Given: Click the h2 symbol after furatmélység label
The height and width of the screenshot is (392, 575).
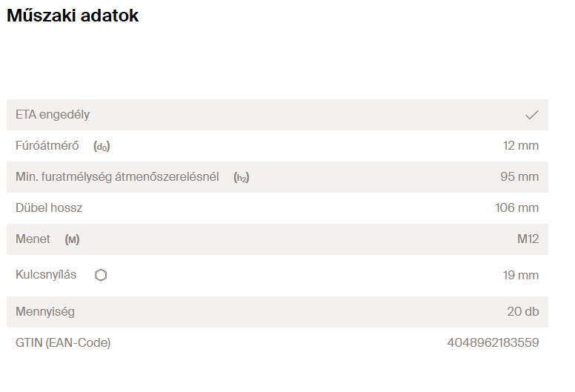Looking at the screenshot, I should [x=242, y=178].
